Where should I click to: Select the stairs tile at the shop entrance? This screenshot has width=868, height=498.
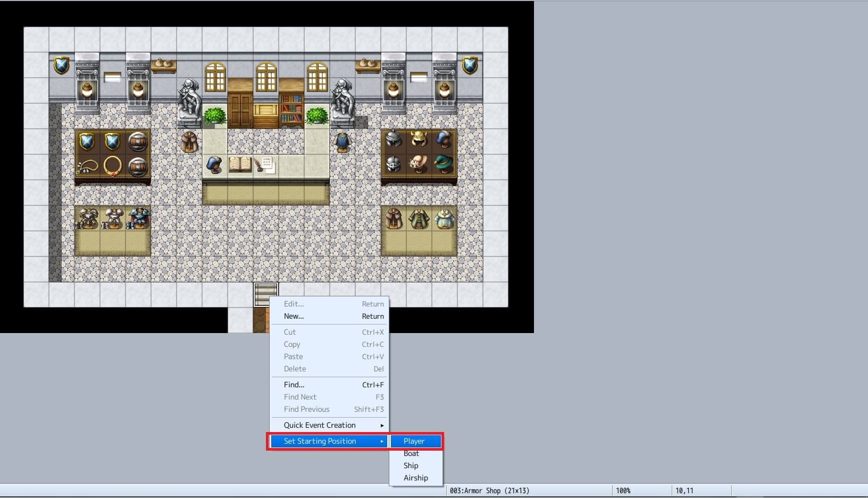tap(266, 294)
